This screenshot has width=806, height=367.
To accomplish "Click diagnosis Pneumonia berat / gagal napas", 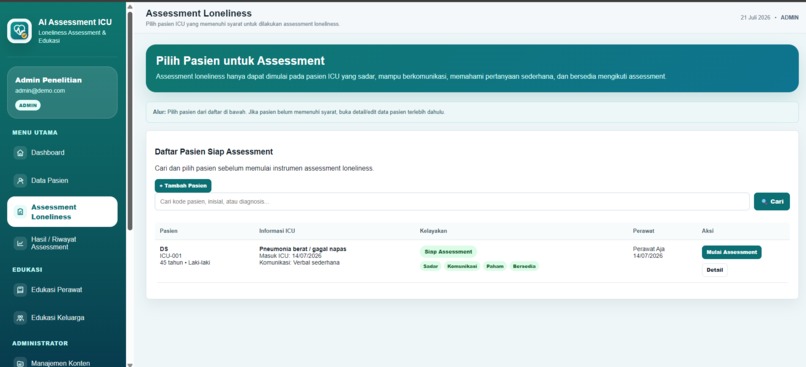I will tap(303, 249).
